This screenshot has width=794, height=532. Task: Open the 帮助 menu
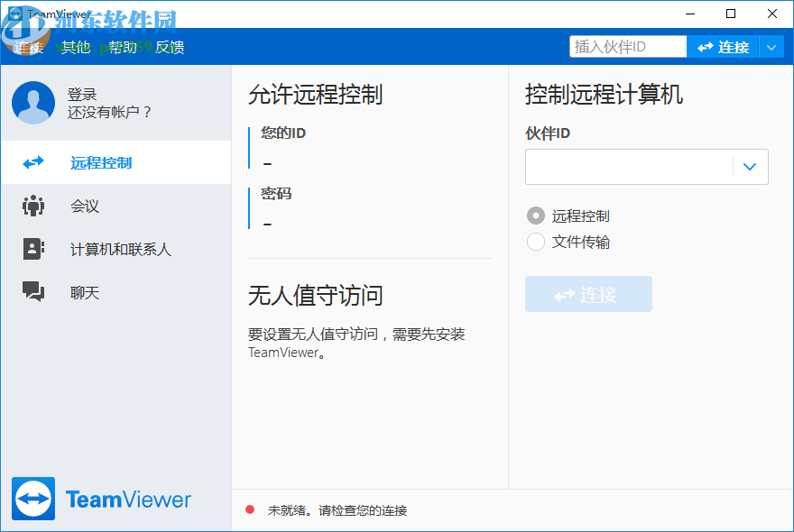click(122, 48)
